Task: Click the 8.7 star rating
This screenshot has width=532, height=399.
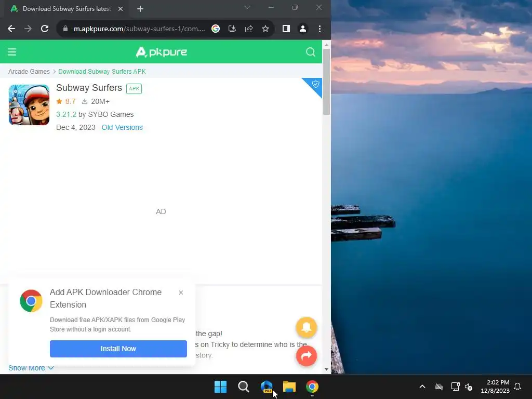Action: click(66, 101)
